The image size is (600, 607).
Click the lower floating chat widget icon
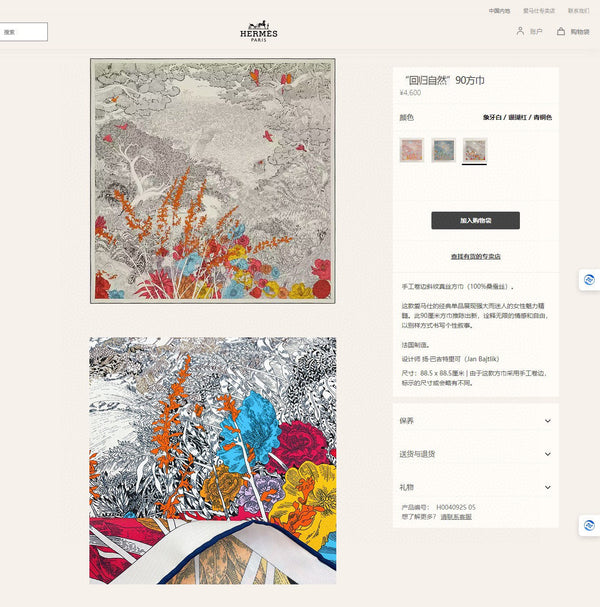(589, 525)
